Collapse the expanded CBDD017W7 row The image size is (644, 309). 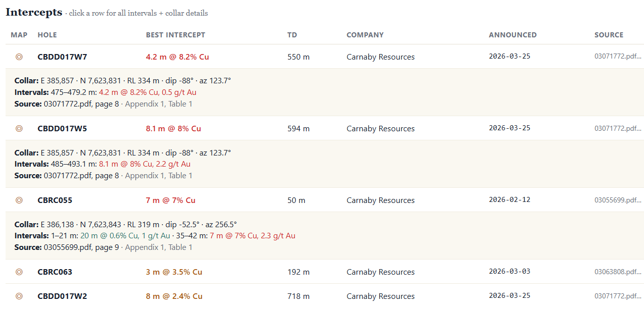(x=325, y=57)
